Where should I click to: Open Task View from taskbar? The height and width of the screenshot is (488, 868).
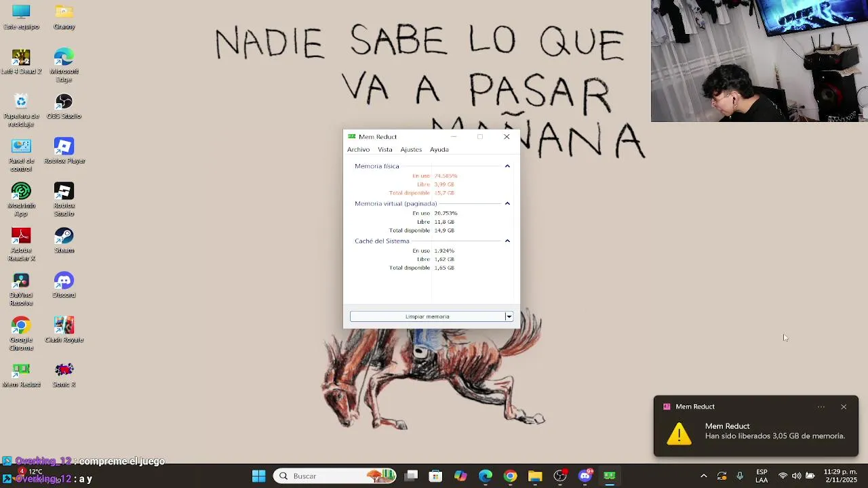pos(412,476)
